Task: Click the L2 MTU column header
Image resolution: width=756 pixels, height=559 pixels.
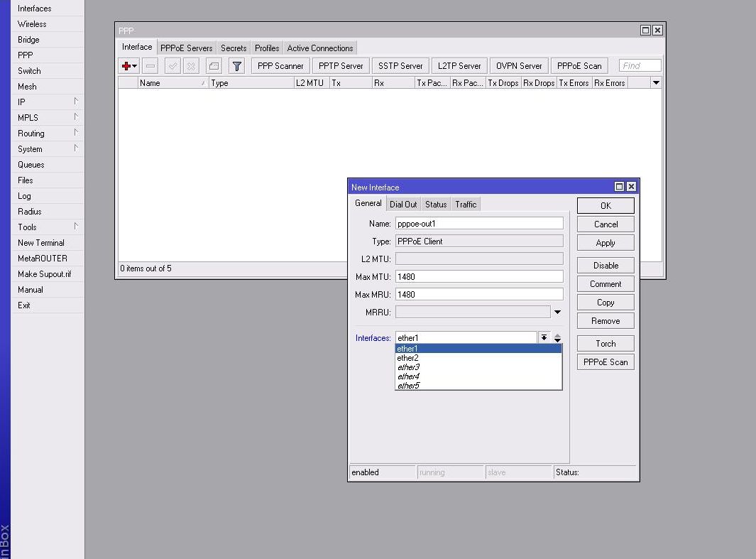Action: click(312, 83)
